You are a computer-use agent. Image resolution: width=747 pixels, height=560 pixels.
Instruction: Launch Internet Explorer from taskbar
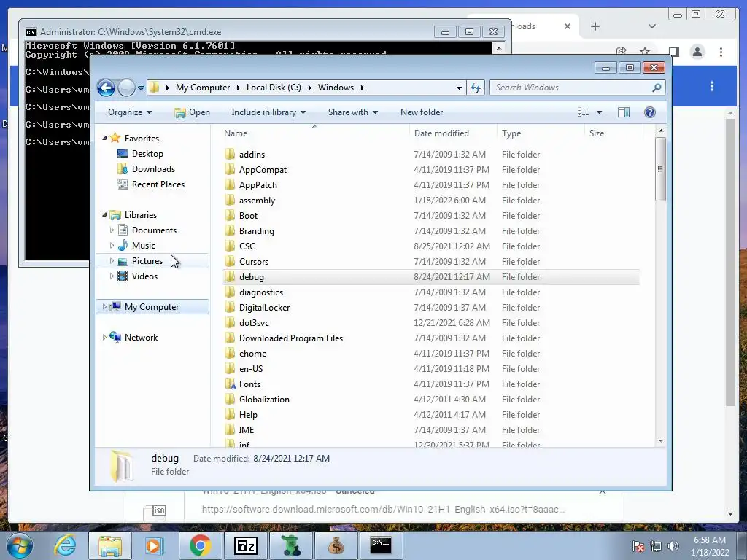(x=65, y=545)
